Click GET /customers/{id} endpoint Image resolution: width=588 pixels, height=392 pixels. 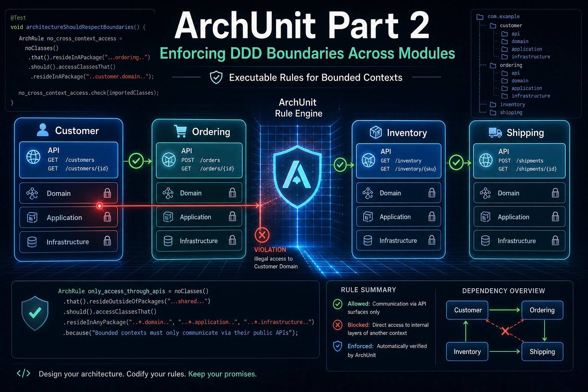pyautogui.click(x=78, y=168)
